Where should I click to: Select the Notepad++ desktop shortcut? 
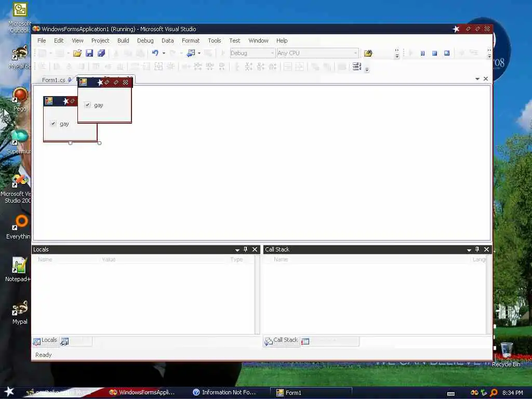click(x=18, y=270)
